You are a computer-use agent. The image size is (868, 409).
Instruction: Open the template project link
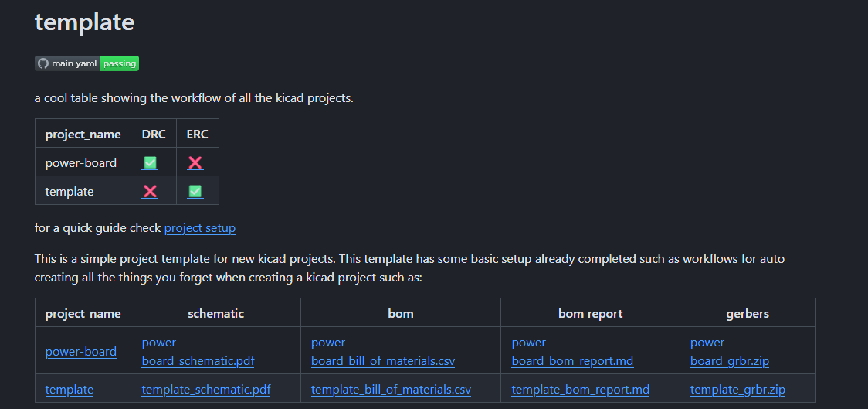click(x=70, y=390)
